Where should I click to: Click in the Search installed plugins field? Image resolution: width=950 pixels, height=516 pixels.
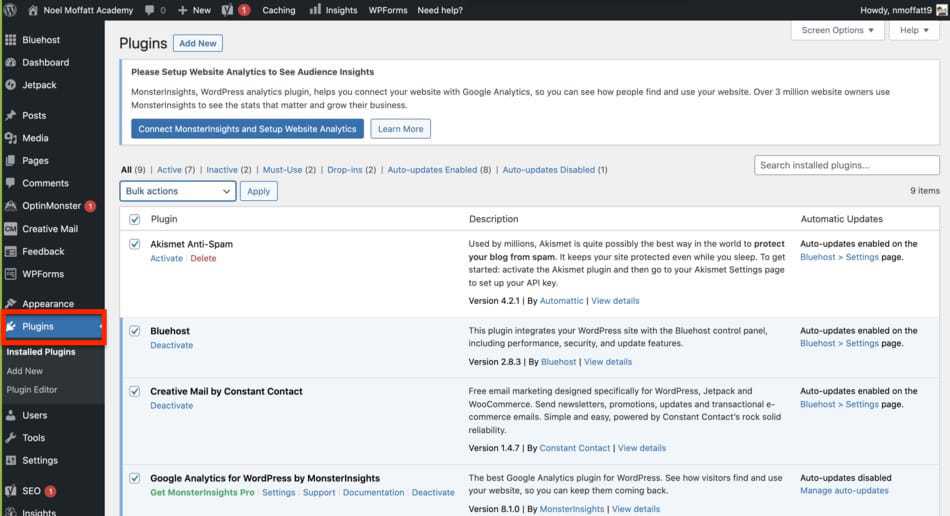(846, 165)
